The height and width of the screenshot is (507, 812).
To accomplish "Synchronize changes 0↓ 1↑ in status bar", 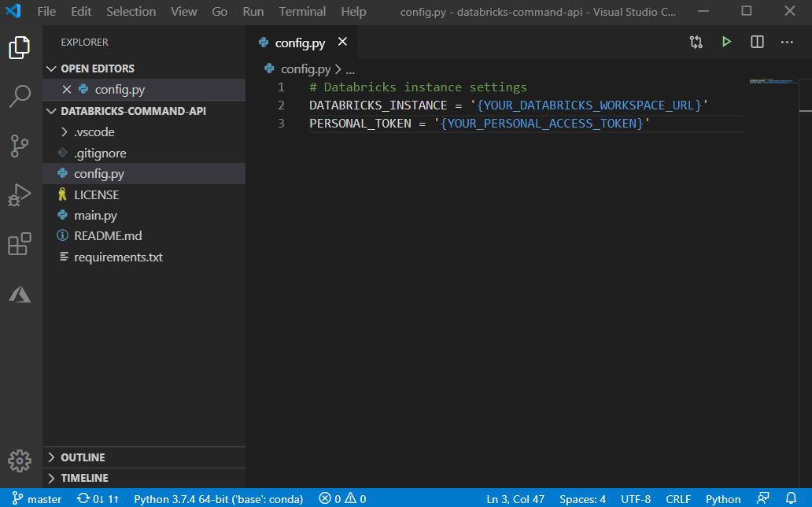I will click(98, 498).
